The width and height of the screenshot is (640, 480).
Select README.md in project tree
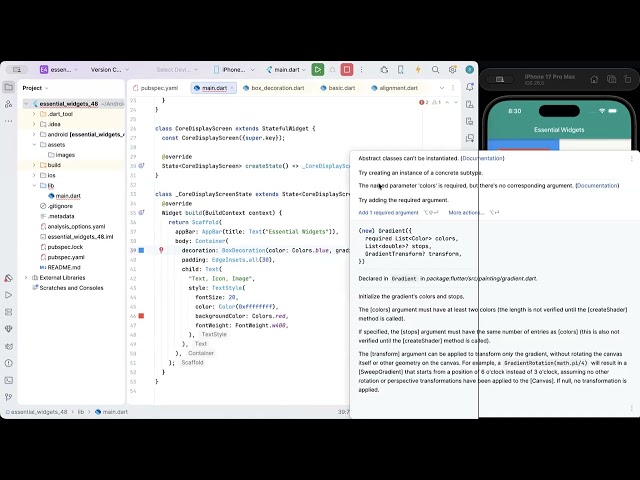(x=60, y=267)
